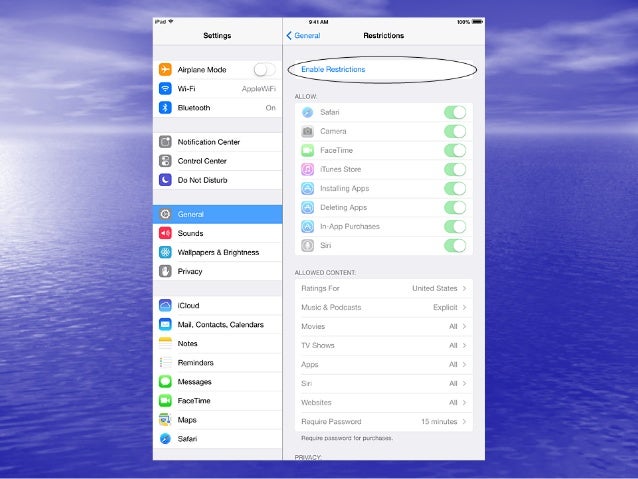Toggle the In-App Purchases switch
The image size is (638, 479).
[455, 227]
